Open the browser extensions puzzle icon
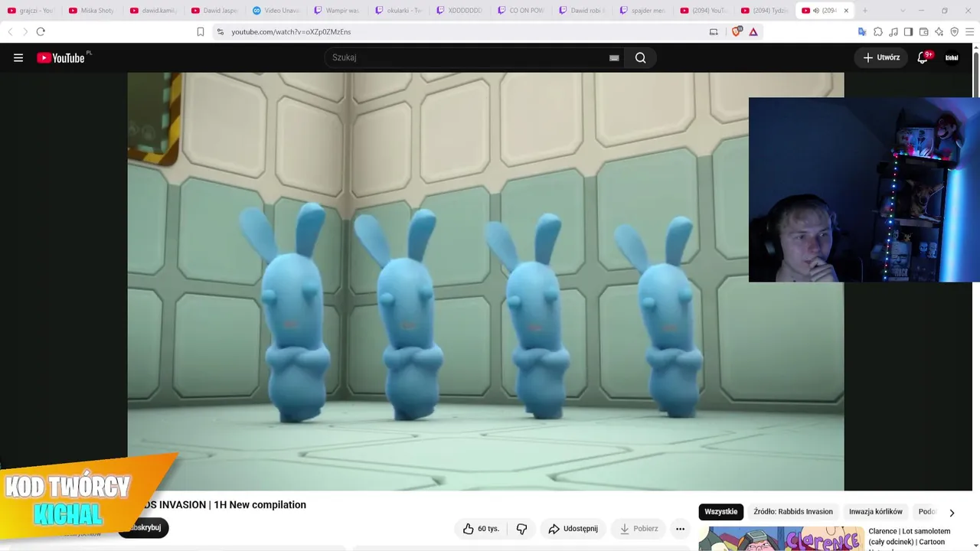980x551 pixels. 878,31
